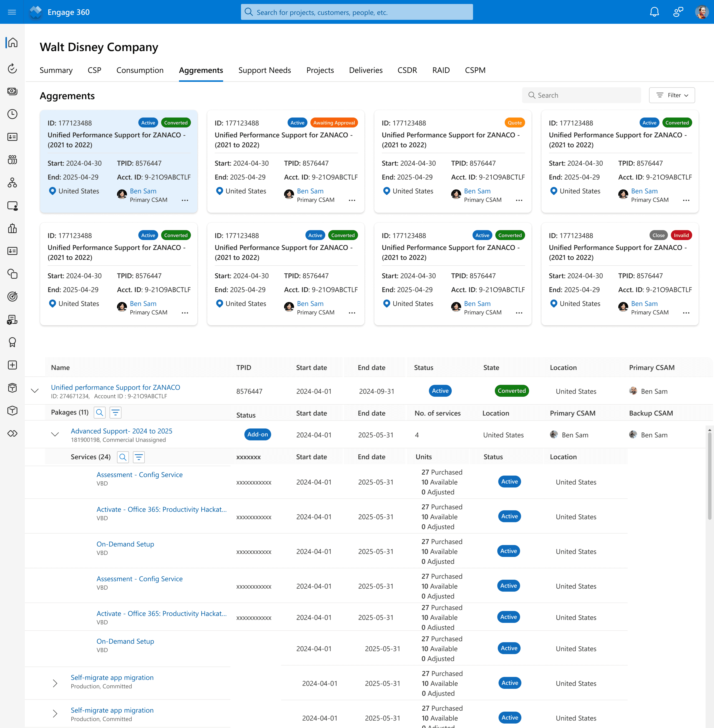714x728 pixels.
Task: Click the filter icon beside Services (24)
Action: pyautogui.click(x=139, y=457)
